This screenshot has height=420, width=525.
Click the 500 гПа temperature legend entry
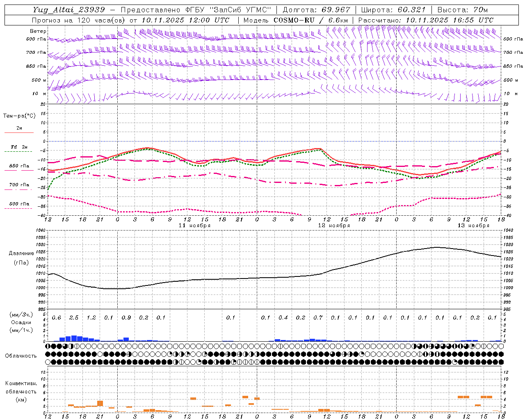pos(19,204)
